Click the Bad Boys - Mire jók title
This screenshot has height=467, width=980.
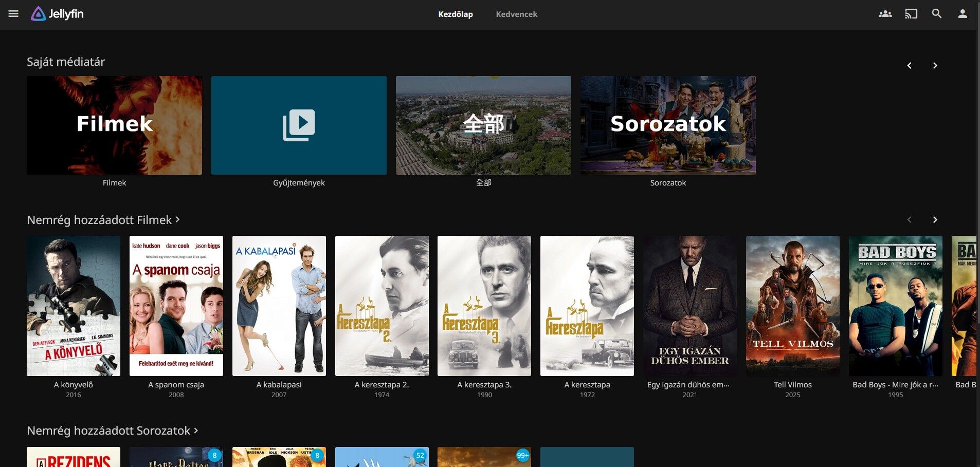click(896, 385)
